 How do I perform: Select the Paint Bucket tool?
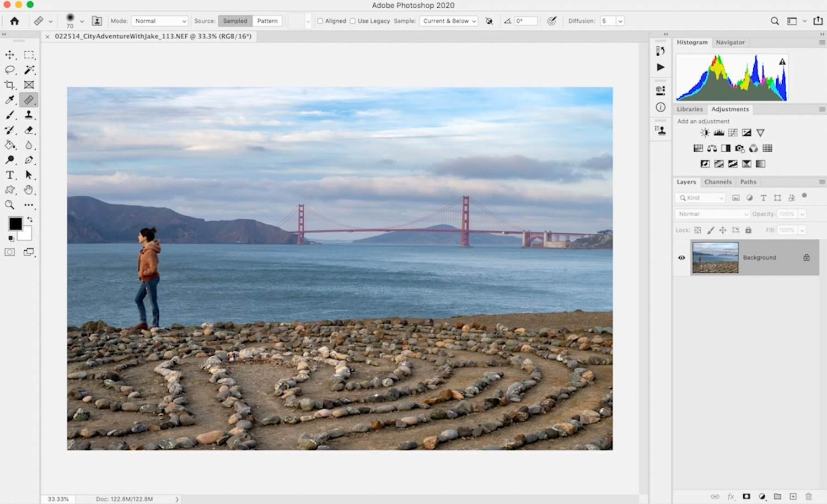click(x=10, y=145)
